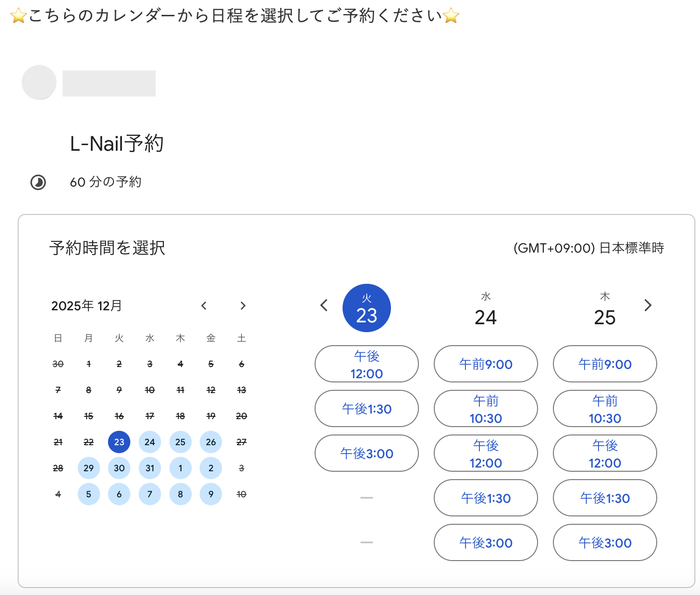Choose 午前10:30 on Wednesday 24
700x595 pixels.
485,408
